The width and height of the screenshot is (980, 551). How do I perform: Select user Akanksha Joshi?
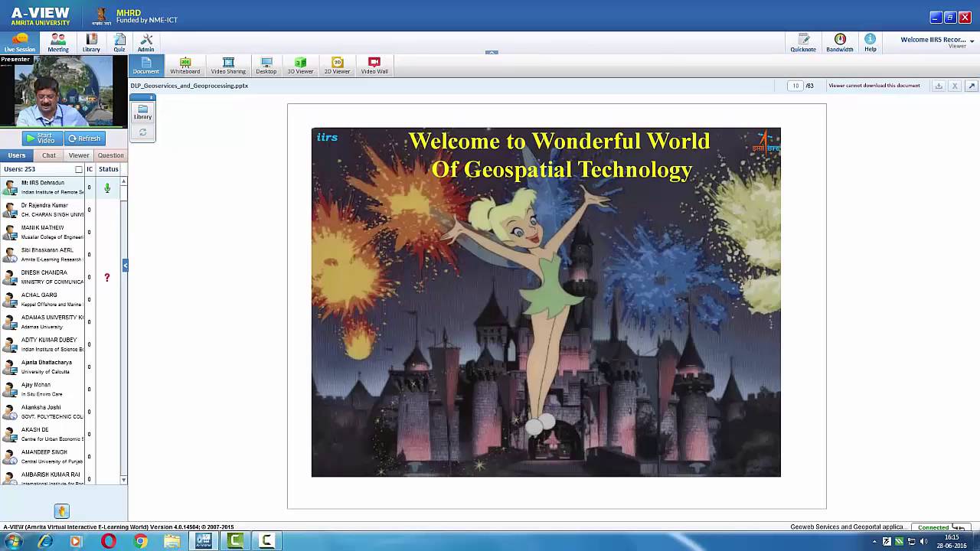(42, 412)
